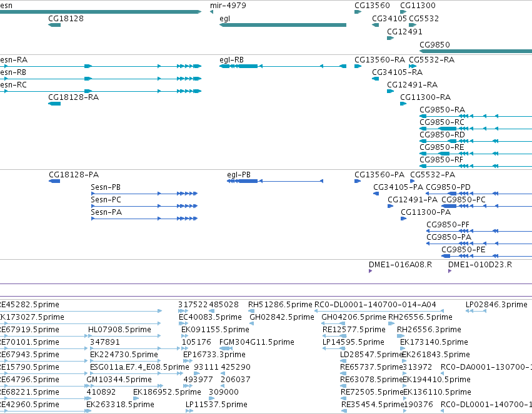Image resolution: width=532 pixels, height=414 pixels.
Task: Open the LP11537.5prime EST label
Action: tap(216, 405)
